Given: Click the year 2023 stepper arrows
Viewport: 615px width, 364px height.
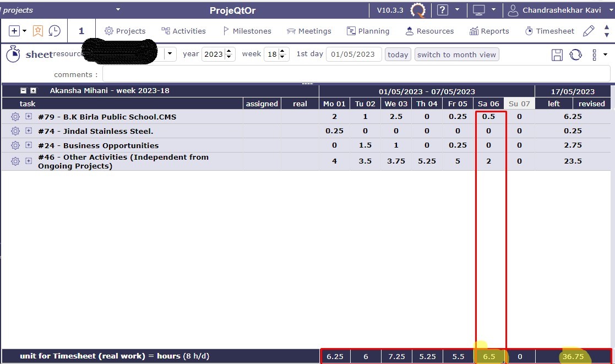Looking at the screenshot, I should (229, 54).
